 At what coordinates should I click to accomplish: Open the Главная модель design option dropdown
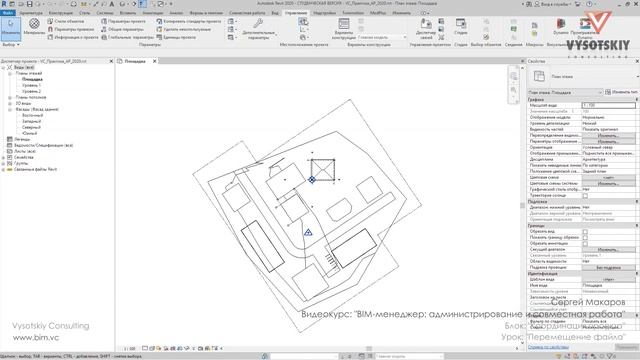(382, 37)
